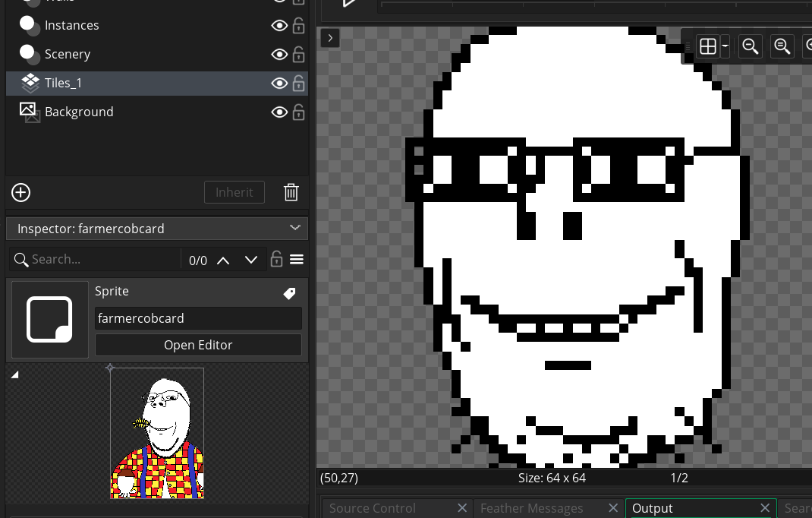Select the Tiles_1 layer
The height and width of the screenshot is (518, 812).
(63, 84)
